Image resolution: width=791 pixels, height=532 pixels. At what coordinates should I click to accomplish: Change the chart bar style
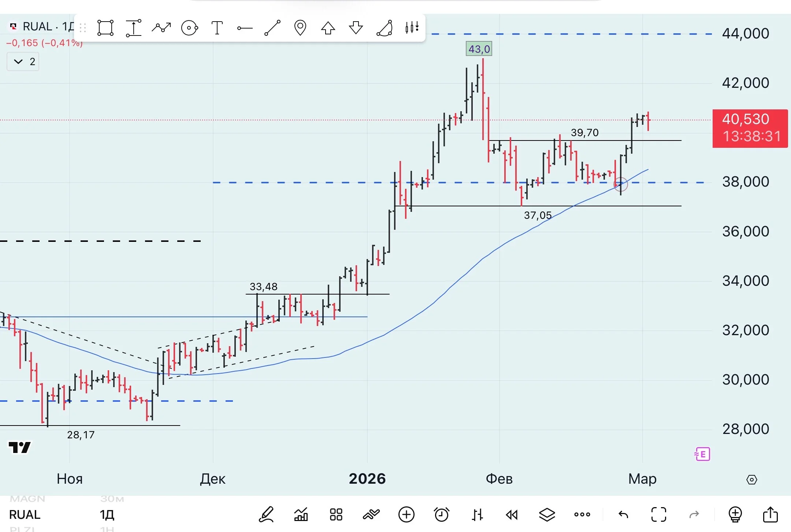pyautogui.click(x=477, y=514)
